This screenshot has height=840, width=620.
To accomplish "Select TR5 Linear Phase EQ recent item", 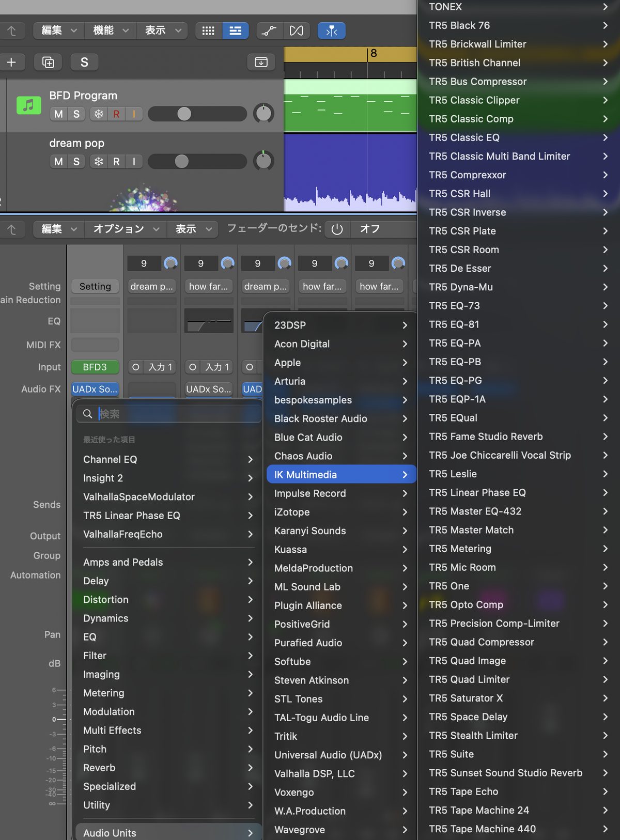I will click(x=168, y=516).
